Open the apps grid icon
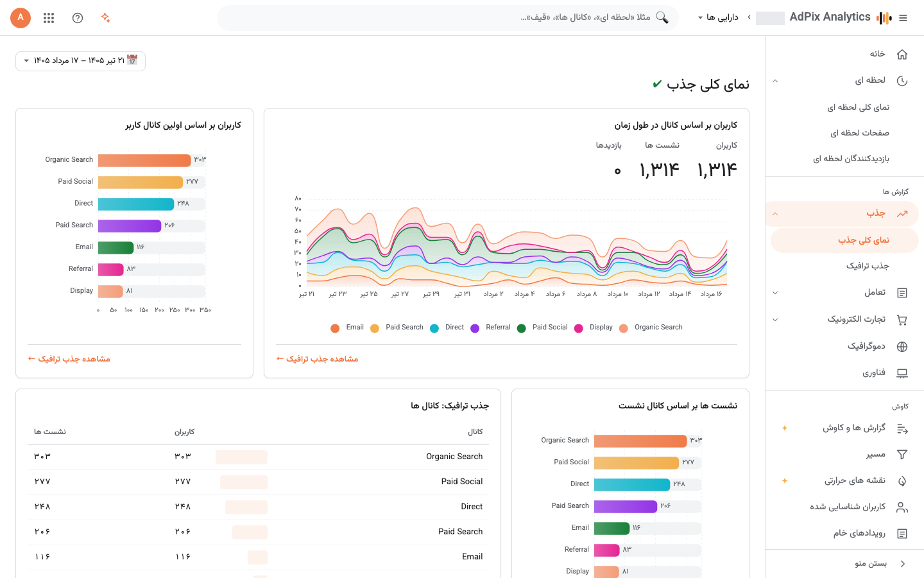Image resolution: width=924 pixels, height=578 pixels. tap(49, 18)
